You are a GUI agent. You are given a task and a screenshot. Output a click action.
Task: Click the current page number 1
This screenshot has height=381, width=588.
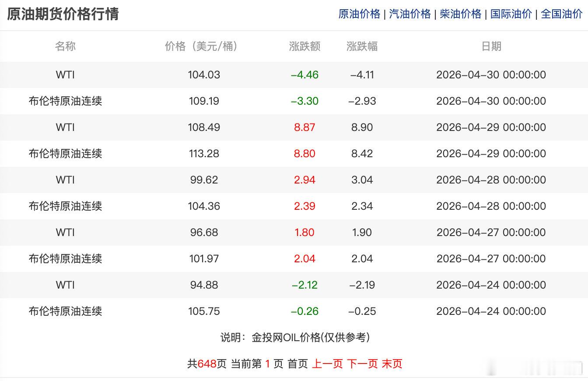point(267,363)
